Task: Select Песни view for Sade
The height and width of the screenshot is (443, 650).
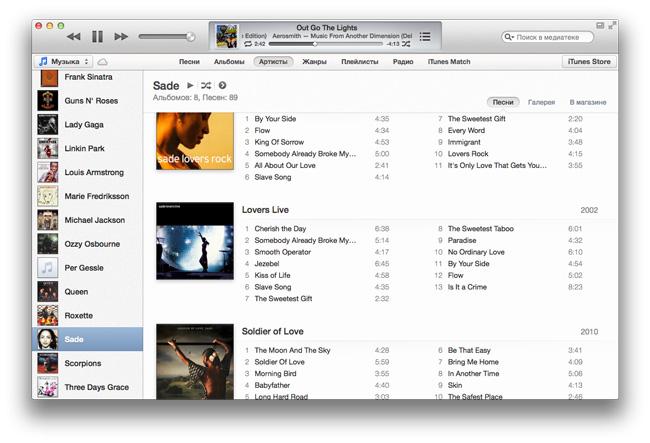Action: pos(503,102)
